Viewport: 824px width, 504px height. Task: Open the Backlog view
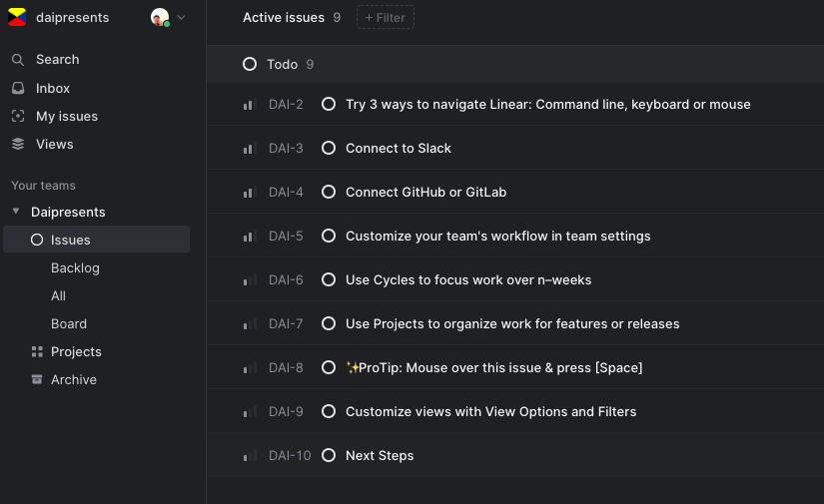(75, 268)
